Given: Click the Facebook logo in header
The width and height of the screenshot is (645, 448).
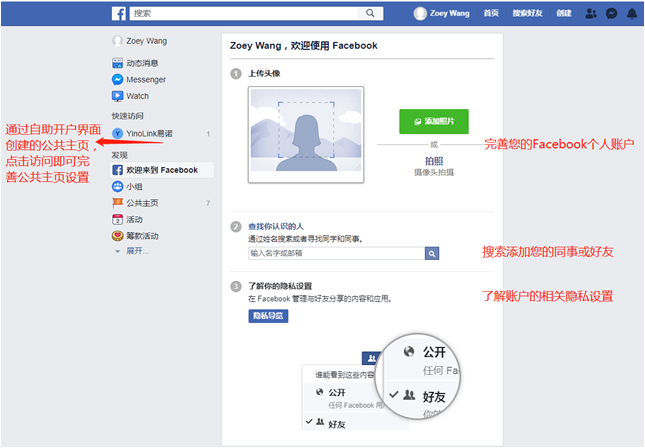Looking at the screenshot, I should coord(118,13).
